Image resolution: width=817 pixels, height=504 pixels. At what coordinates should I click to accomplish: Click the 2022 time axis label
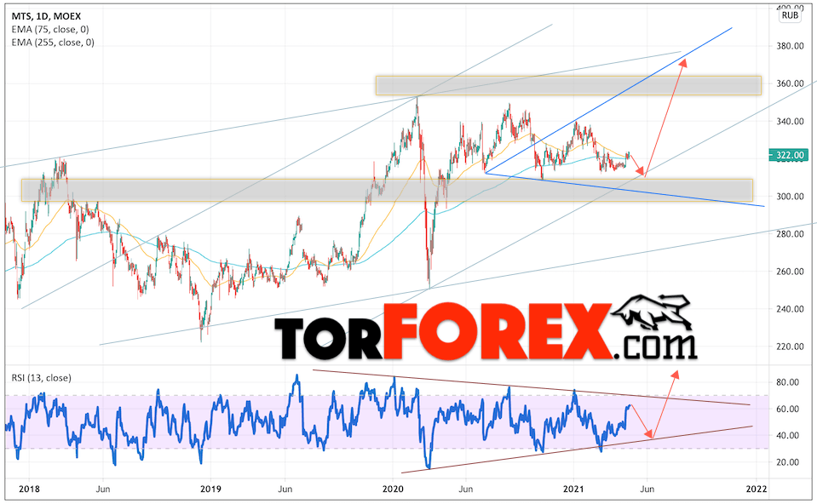[x=756, y=489]
